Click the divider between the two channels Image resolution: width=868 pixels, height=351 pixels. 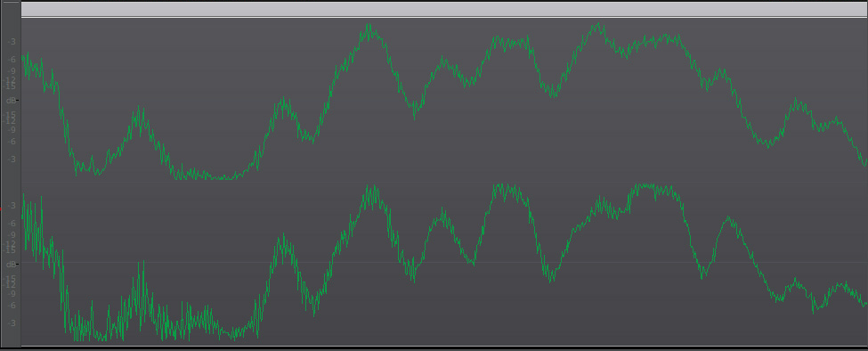pyautogui.click(x=444, y=182)
